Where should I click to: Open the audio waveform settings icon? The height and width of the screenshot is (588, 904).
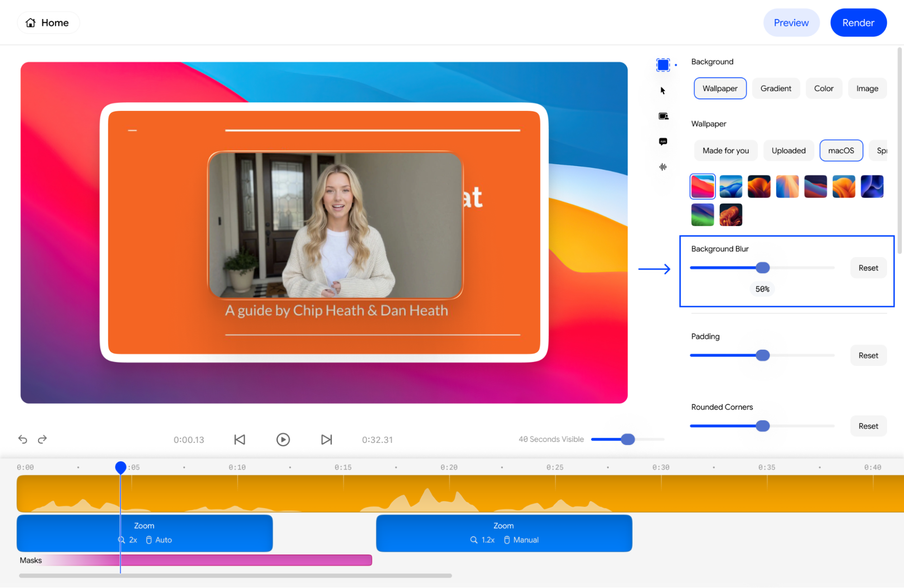663,167
